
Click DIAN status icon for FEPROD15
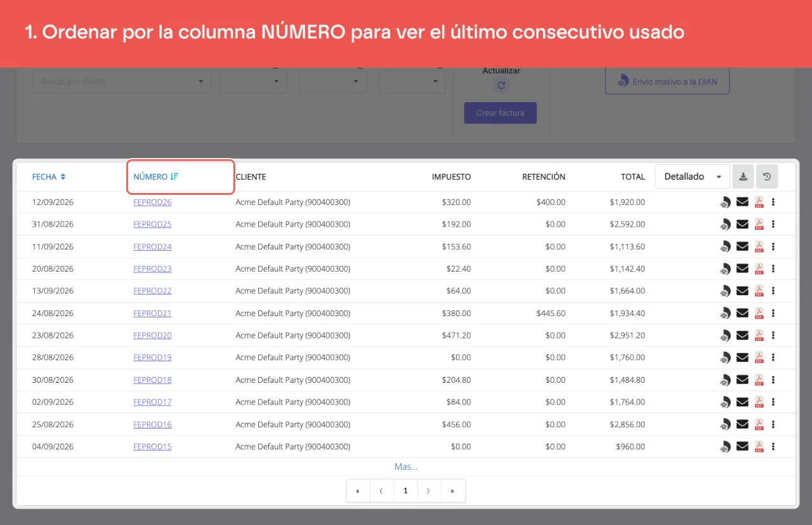tap(726, 447)
